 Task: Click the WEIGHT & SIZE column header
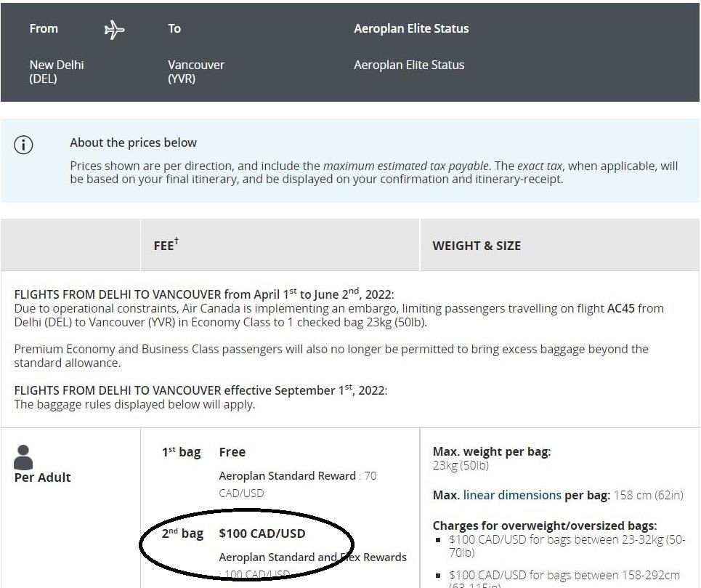[x=477, y=246]
